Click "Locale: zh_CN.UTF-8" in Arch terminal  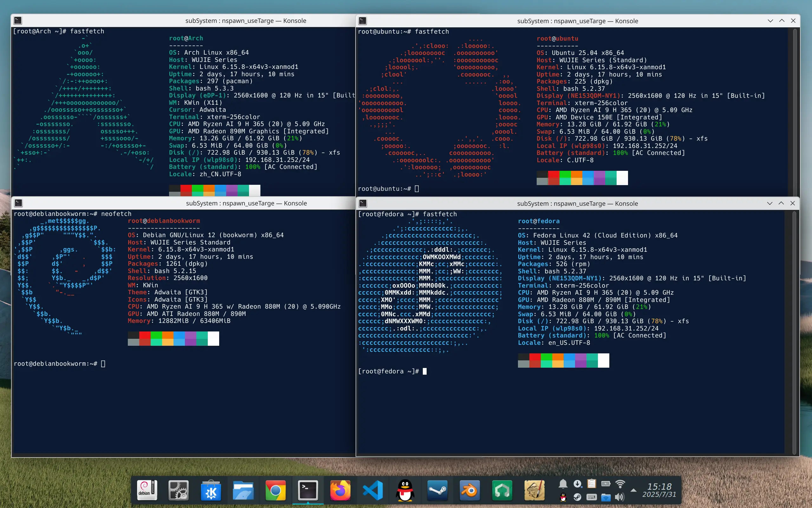pyautogui.click(x=205, y=174)
